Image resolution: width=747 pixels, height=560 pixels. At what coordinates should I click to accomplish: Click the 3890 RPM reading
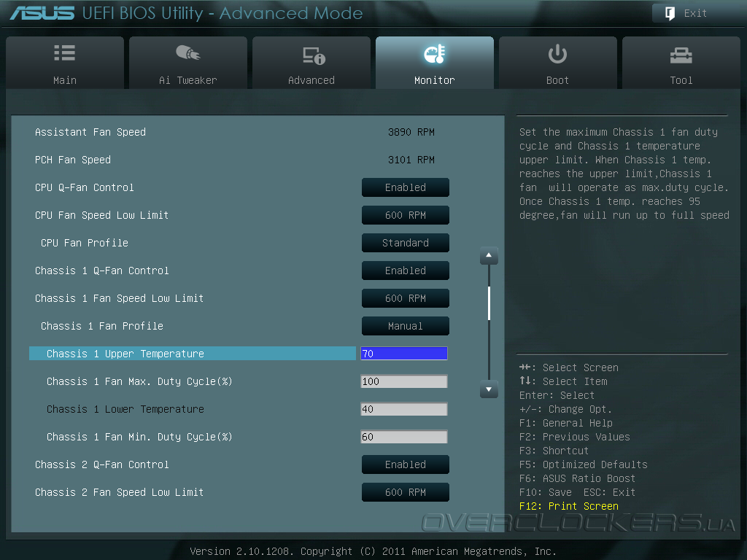(x=411, y=132)
